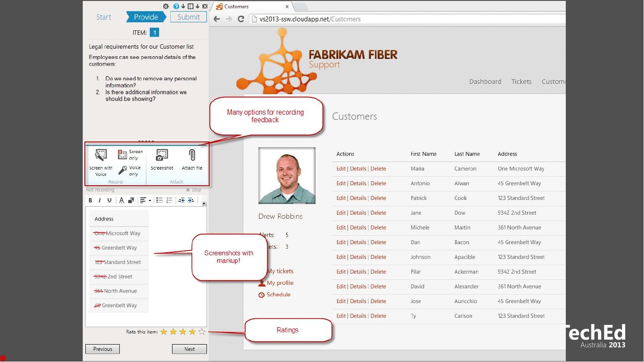Open the My profile link
Screen dimensions: 644x362
click(x=276, y=283)
